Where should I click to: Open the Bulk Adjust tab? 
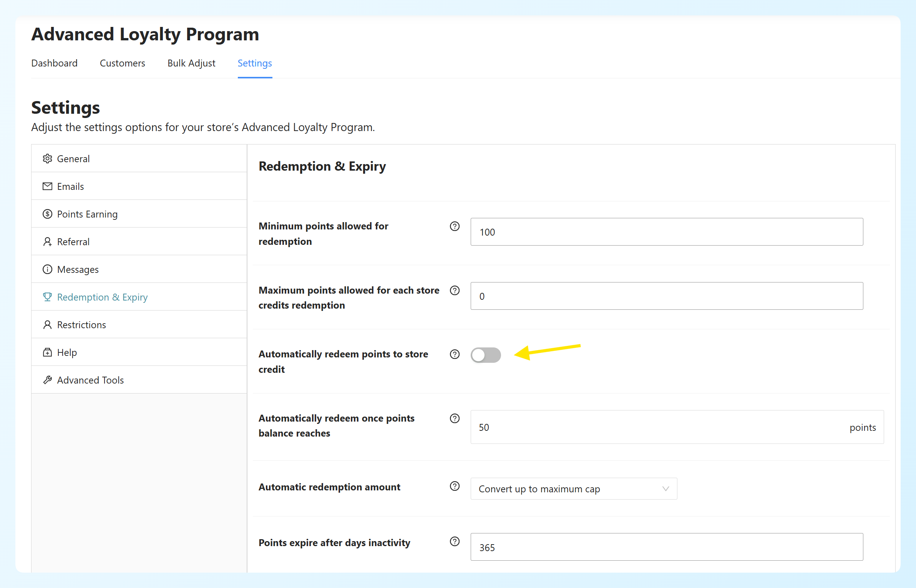coord(191,63)
